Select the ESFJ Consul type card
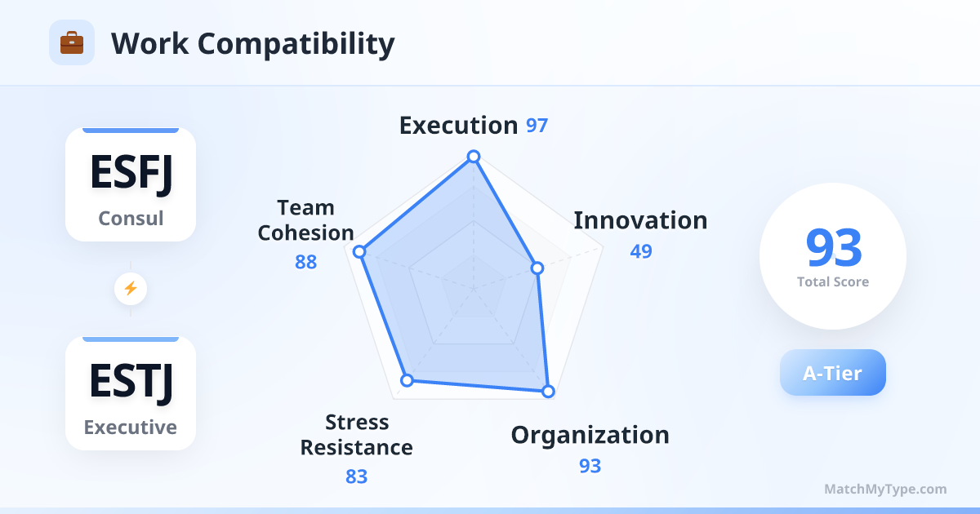 [x=131, y=184]
